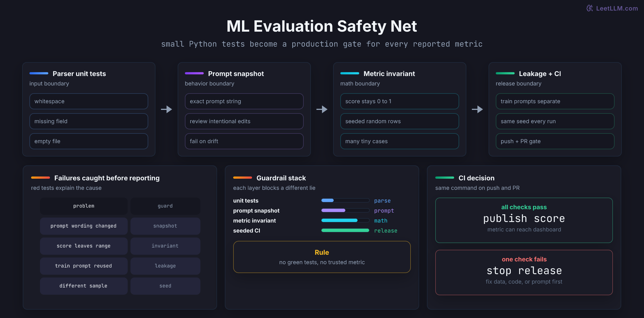This screenshot has height=318, width=644.
Task: Select train prompts separate box
Action: [555, 101]
